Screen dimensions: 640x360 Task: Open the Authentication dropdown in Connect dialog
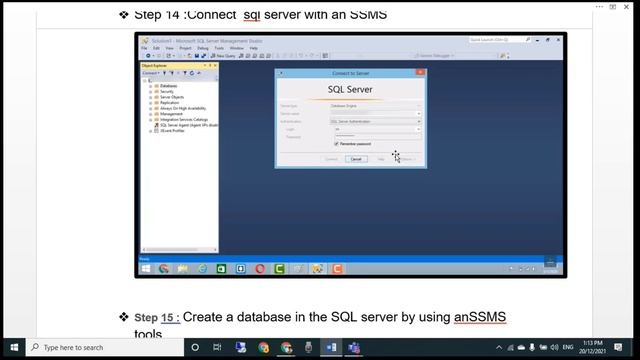click(418, 122)
